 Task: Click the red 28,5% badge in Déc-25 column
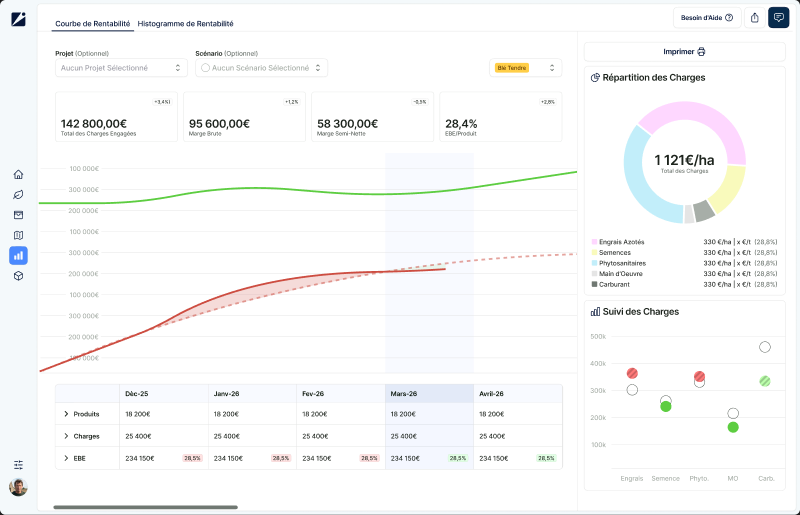[x=192, y=458]
